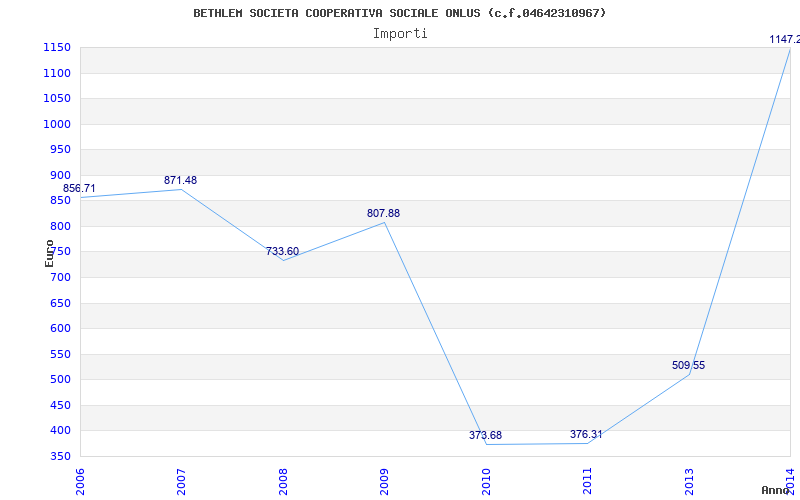Select the 800 y-axis tick label
The width and height of the screenshot is (800, 500).
tap(60, 226)
